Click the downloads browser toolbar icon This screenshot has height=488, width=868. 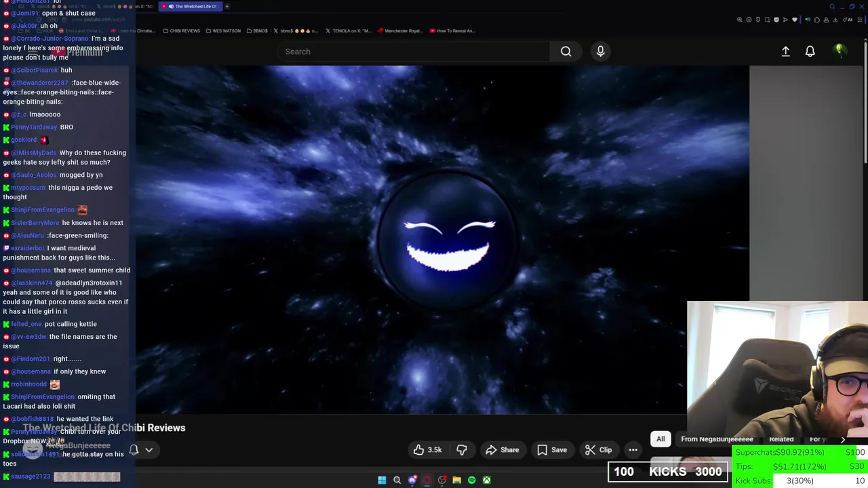835,20
